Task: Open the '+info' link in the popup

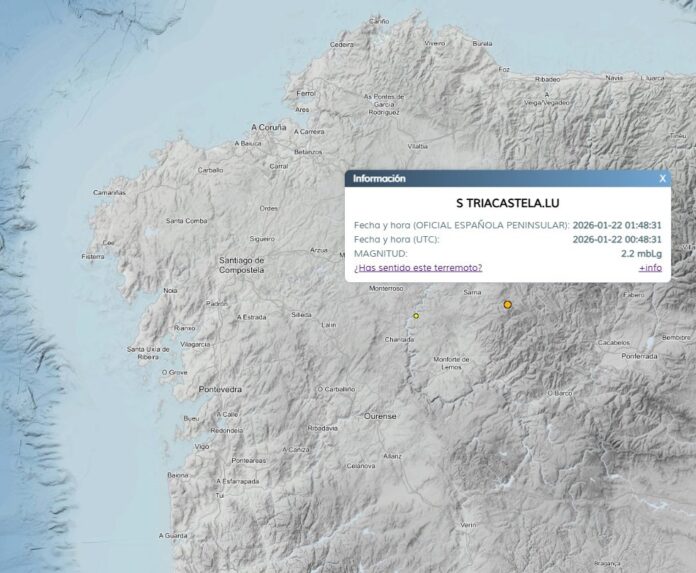Action: [x=650, y=267]
